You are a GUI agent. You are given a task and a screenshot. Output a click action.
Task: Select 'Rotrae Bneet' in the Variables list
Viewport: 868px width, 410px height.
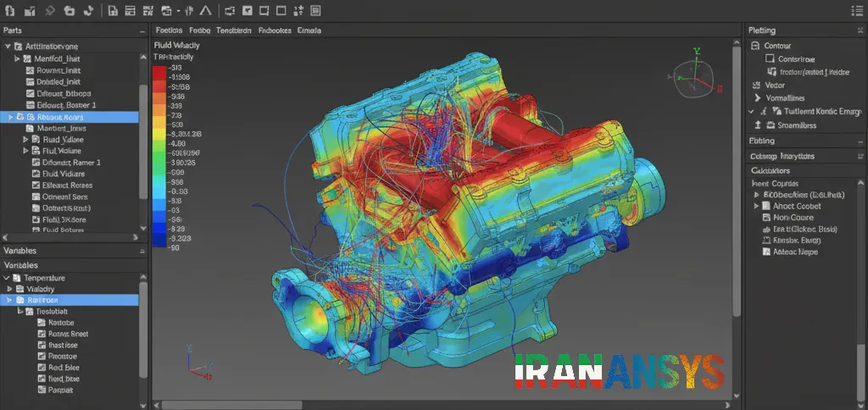coord(68,334)
